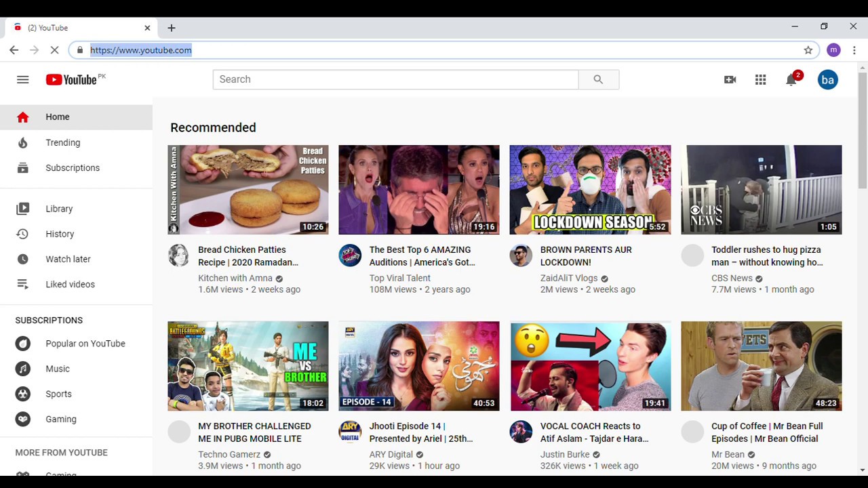
Task: Open Popular on YouTube subscription text
Action: [85, 344]
